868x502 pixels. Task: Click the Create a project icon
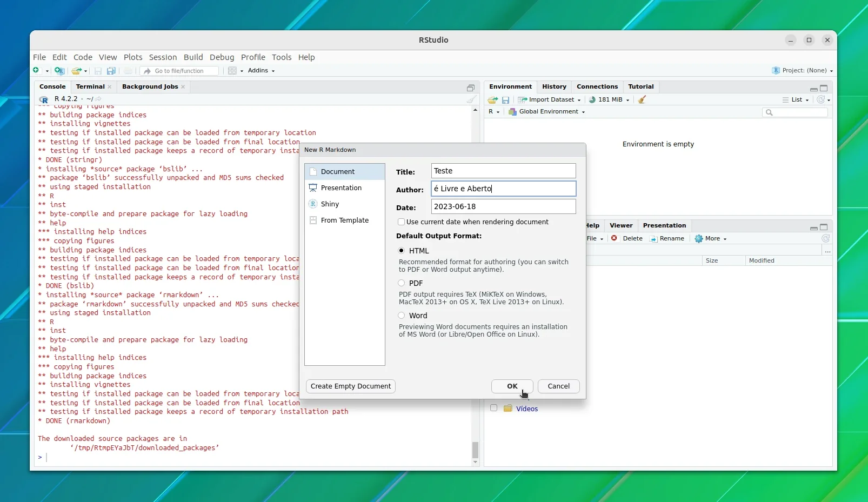click(x=59, y=71)
